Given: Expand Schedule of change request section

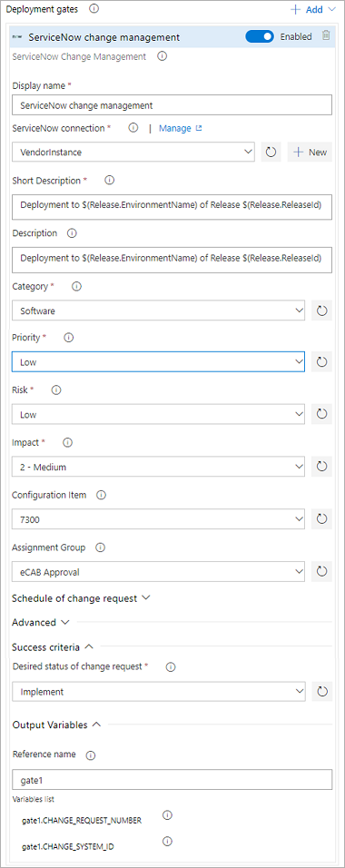Looking at the screenshot, I should pos(81,598).
